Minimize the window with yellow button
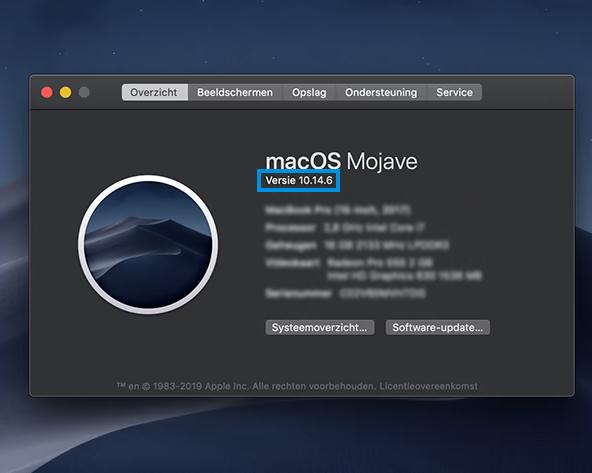 tap(65, 92)
